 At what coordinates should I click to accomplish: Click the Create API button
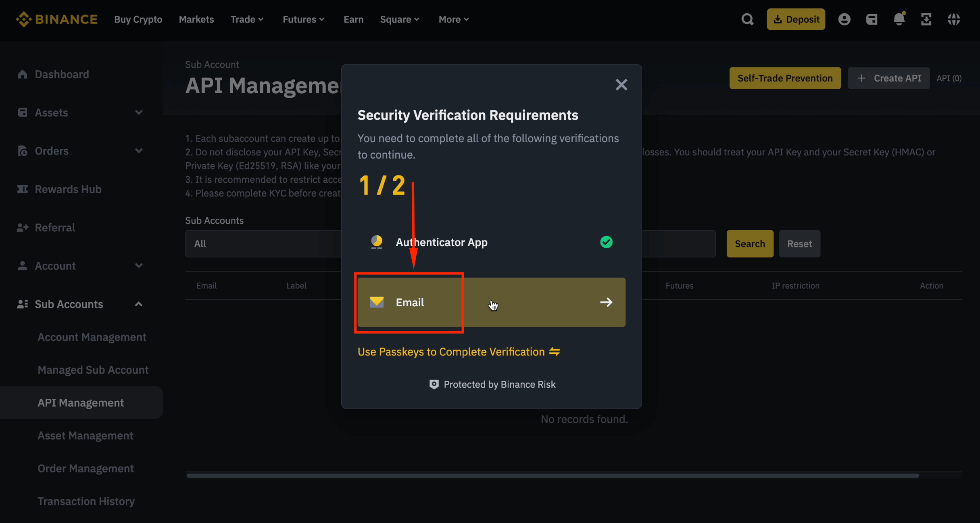pyautogui.click(x=889, y=78)
